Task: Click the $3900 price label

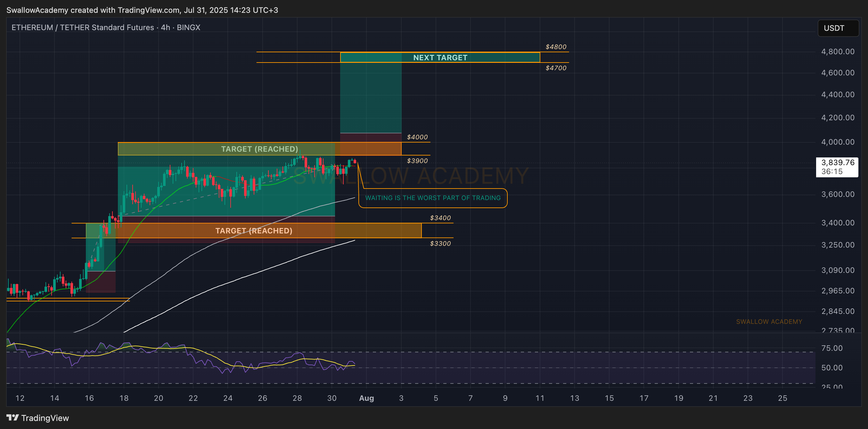Action: (417, 161)
